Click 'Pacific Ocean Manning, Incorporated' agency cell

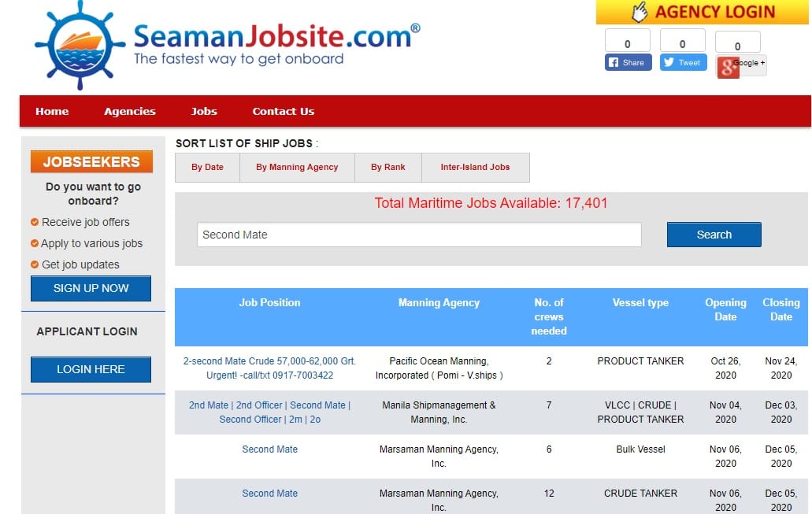click(x=439, y=368)
